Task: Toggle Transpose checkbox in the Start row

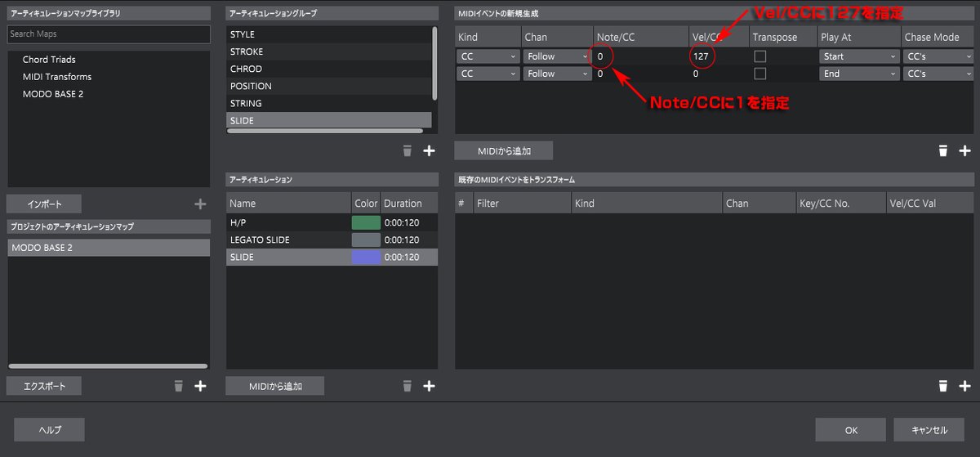Action: click(x=760, y=56)
